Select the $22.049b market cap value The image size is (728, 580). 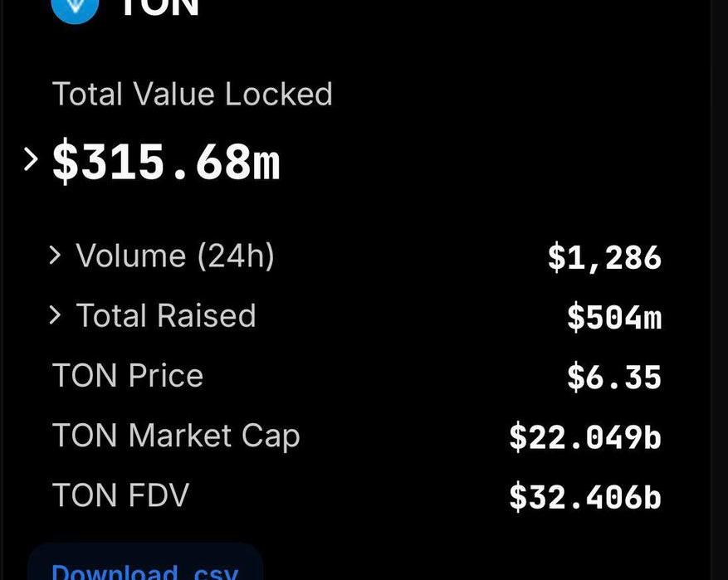585,437
